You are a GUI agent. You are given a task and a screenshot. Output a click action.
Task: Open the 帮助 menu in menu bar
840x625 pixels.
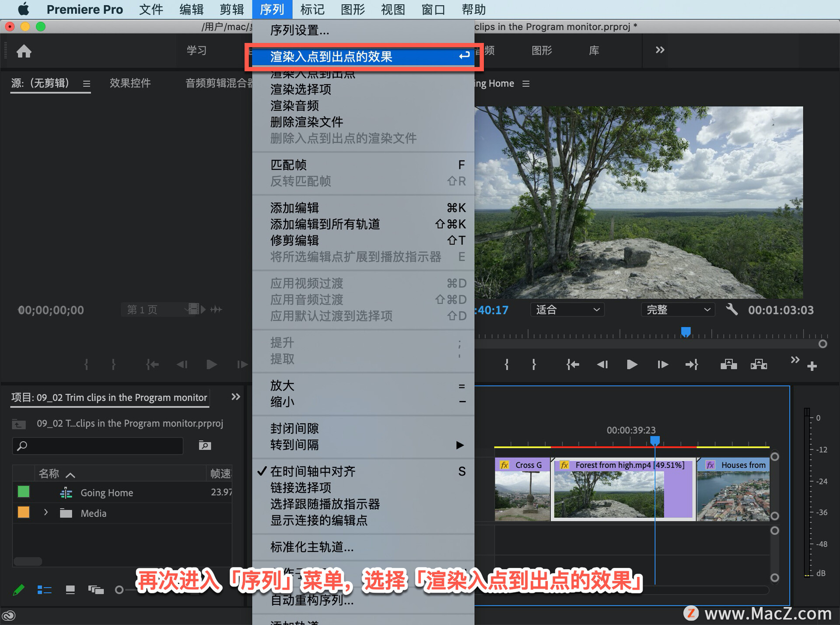coord(474,9)
